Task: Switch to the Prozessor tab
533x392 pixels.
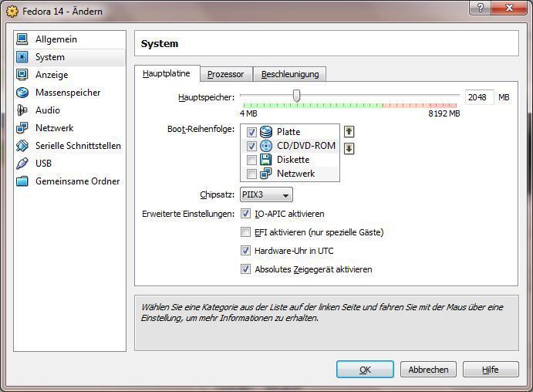Action: pos(226,74)
